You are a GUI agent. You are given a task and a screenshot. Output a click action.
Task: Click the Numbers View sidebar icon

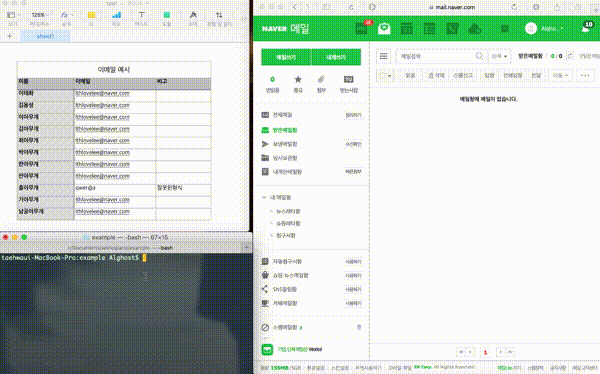coord(11,15)
